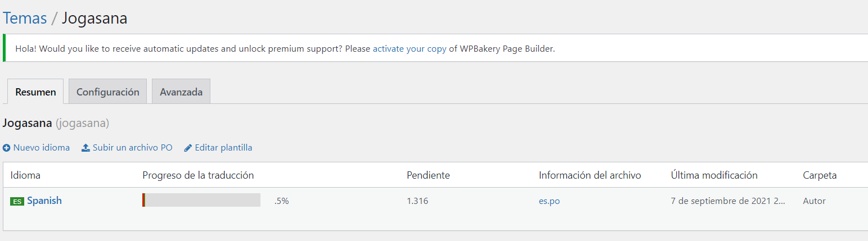The height and width of the screenshot is (241, 868).
Task: Switch to the Resumen tab
Action: [x=35, y=92]
